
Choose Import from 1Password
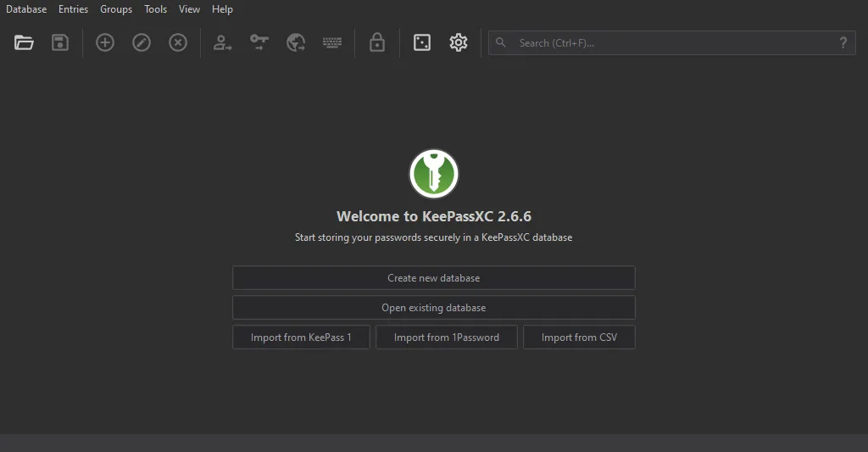(447, 338)
